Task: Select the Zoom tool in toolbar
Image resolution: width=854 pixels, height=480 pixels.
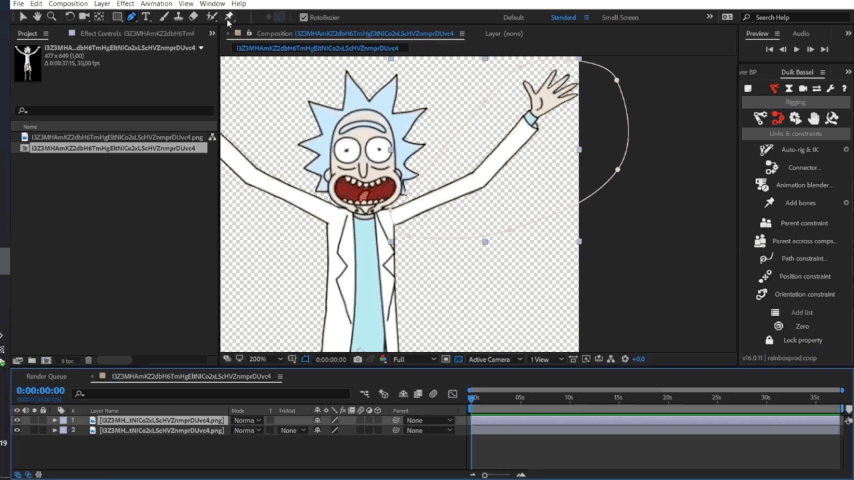Action: pyautogui.click(x=52, y=17)
